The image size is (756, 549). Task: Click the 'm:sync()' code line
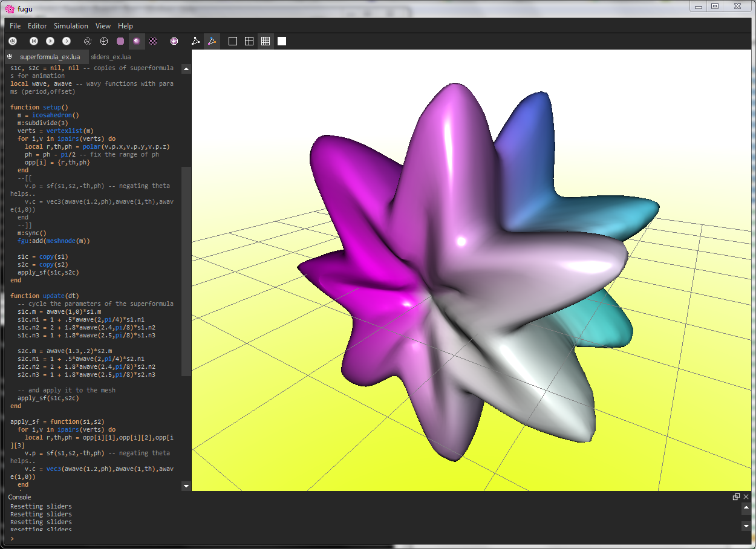click(32, 233)
